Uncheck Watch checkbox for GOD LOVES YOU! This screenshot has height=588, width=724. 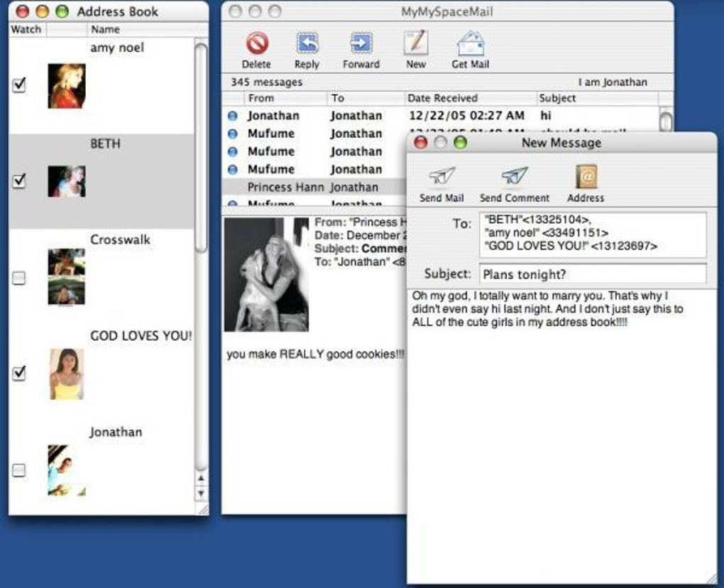tap(19, 373)
